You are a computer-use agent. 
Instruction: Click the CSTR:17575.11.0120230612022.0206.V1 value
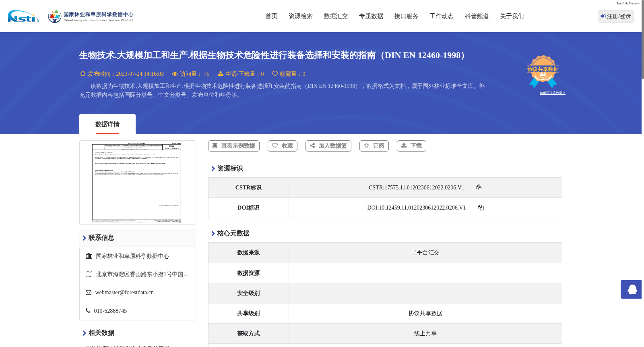click(x=417, y=187)
